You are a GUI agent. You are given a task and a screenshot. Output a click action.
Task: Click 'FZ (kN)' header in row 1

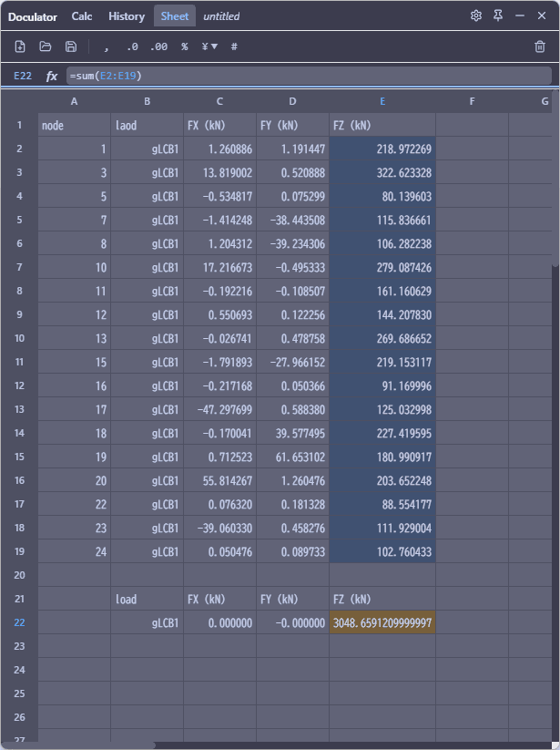coord(382,126)
